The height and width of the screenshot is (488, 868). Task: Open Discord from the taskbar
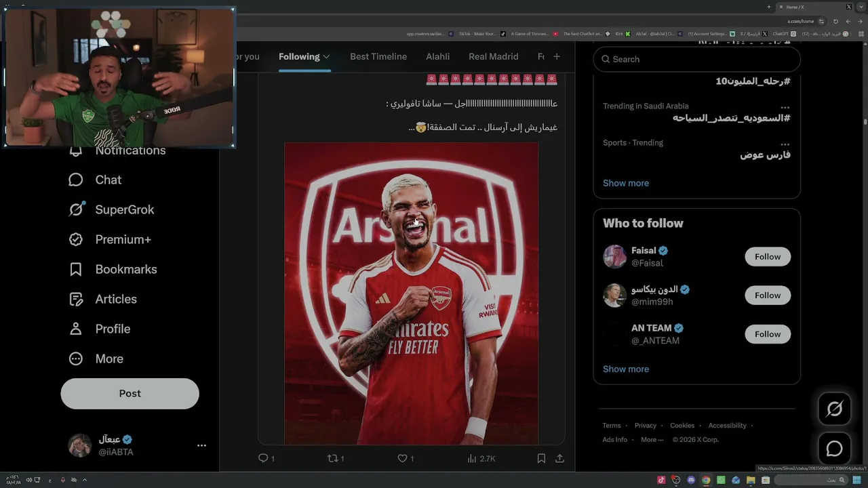pos(691,480)
